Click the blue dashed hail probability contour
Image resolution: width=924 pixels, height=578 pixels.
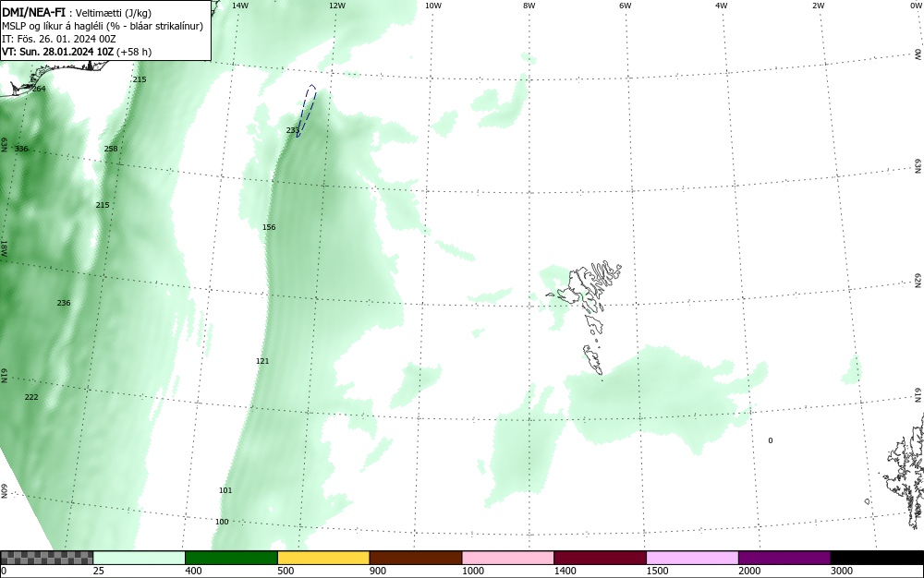point(307,111)
